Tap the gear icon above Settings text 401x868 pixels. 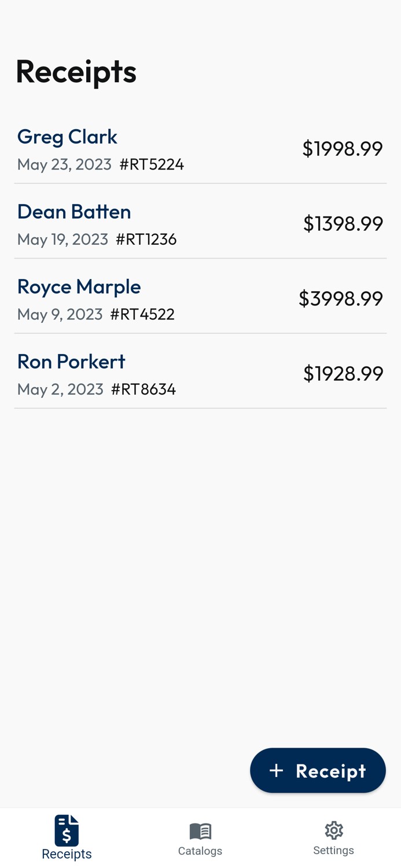point(334,830)
